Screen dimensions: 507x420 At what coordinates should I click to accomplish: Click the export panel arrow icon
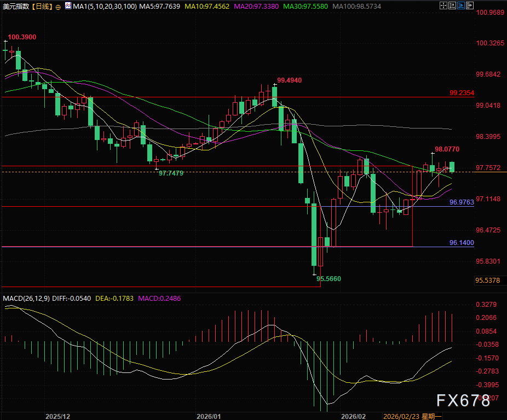[469, 5]
